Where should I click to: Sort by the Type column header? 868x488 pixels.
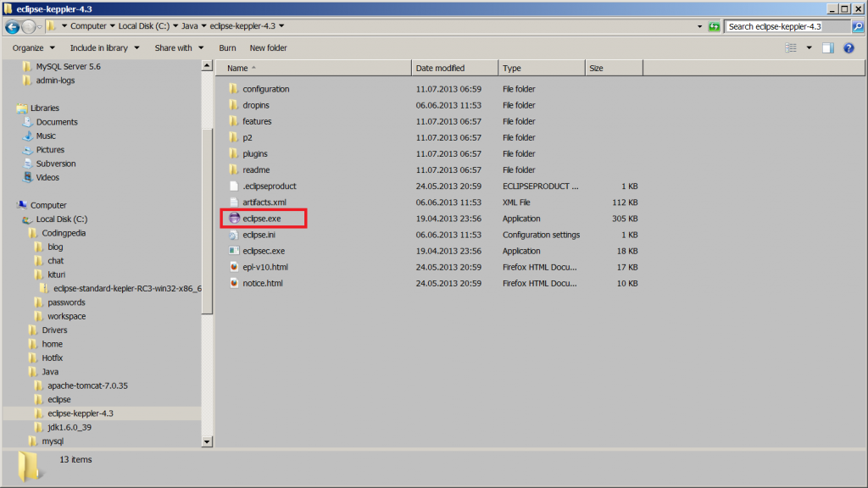pyautogui.click(x=542, y=68)
